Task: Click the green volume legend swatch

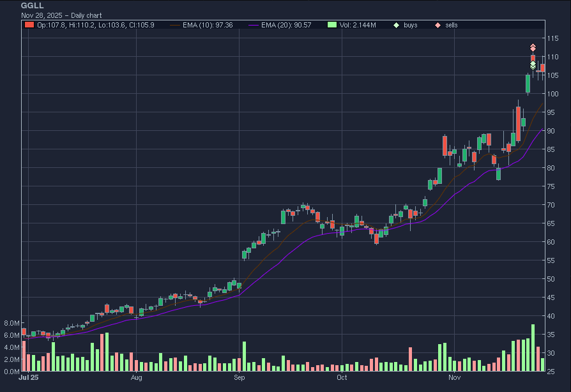Action: click(x=331, y=25)
